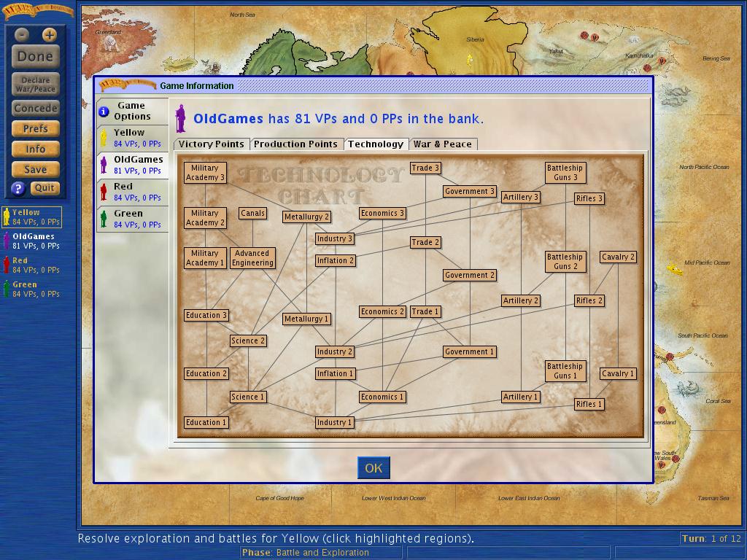Click the Advanced Engineering technology box

252,258
